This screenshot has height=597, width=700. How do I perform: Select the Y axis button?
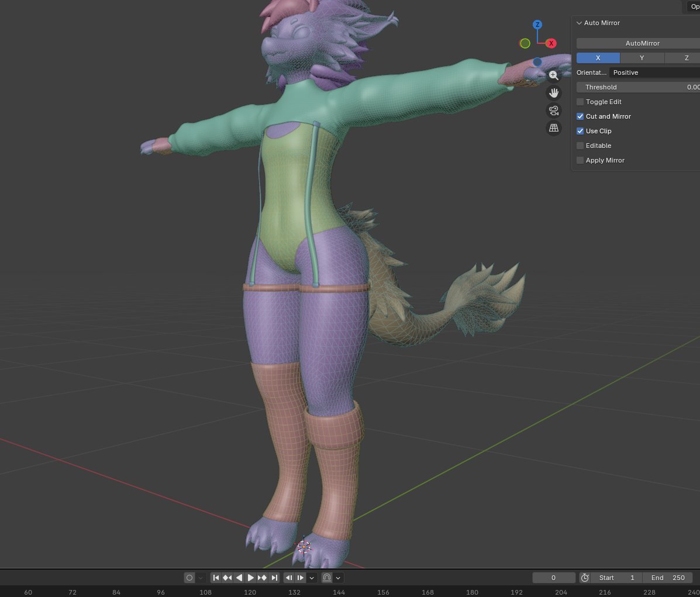click(642, 58)
